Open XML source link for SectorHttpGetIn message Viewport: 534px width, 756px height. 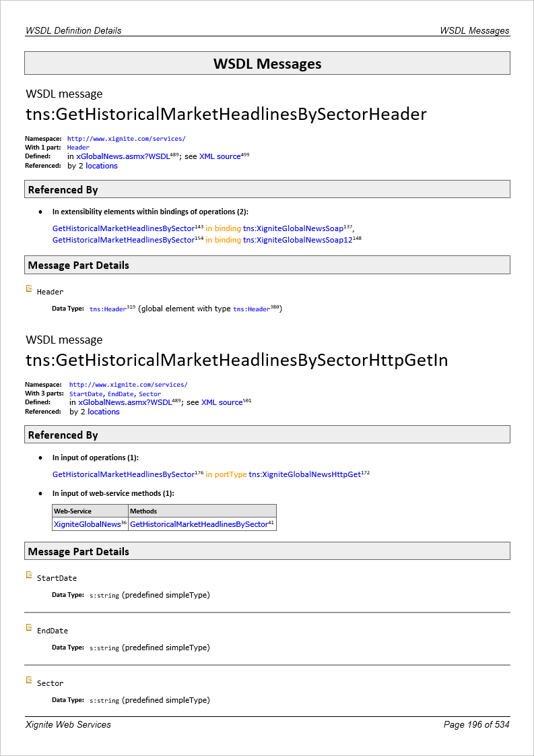pyautogui.click(x=222, y=402)
